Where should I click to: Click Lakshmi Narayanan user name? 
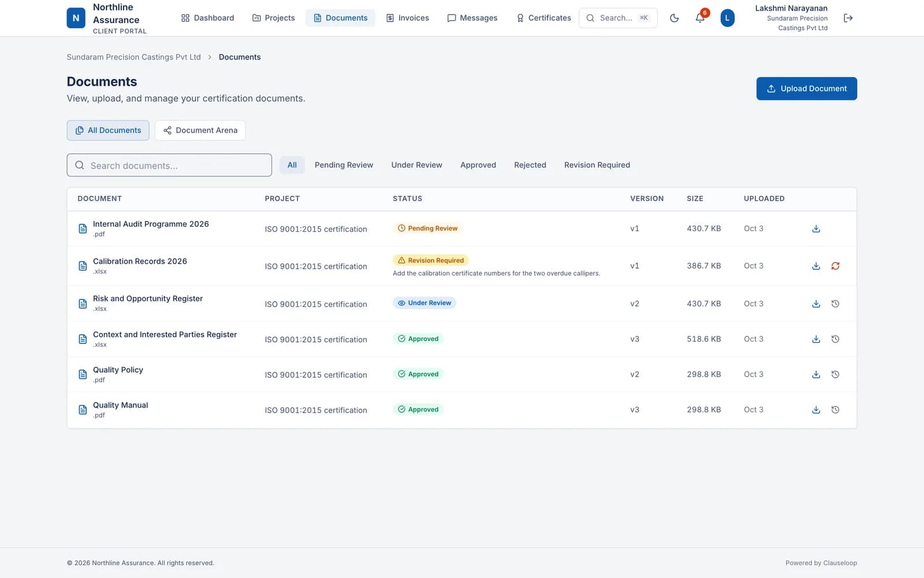coord(791,8)
